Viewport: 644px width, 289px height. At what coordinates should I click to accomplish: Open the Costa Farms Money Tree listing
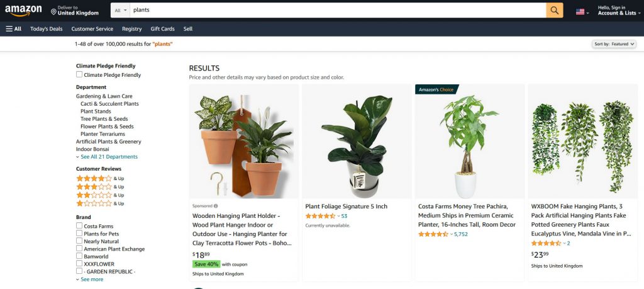(x=467, y=215)
